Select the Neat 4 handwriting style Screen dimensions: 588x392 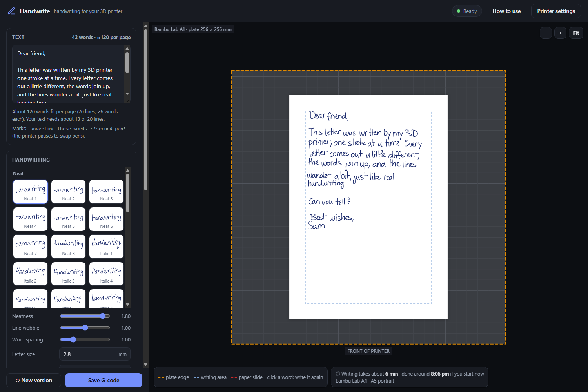[30, 219]
